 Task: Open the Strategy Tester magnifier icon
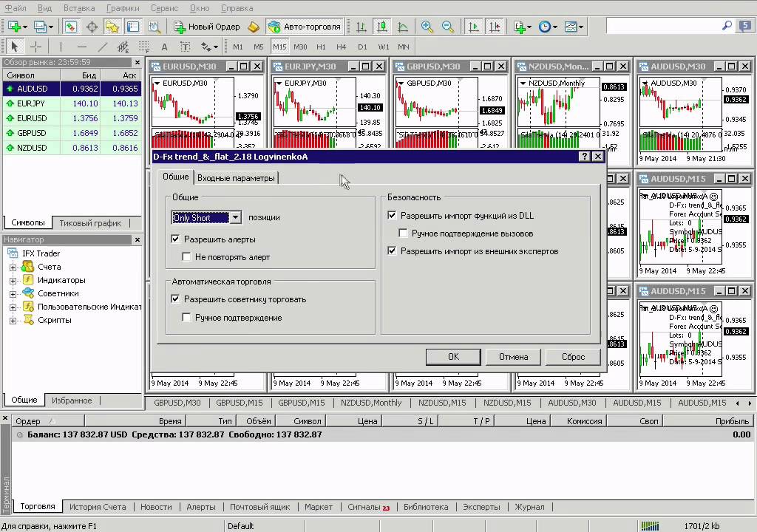tap(154, 27)
